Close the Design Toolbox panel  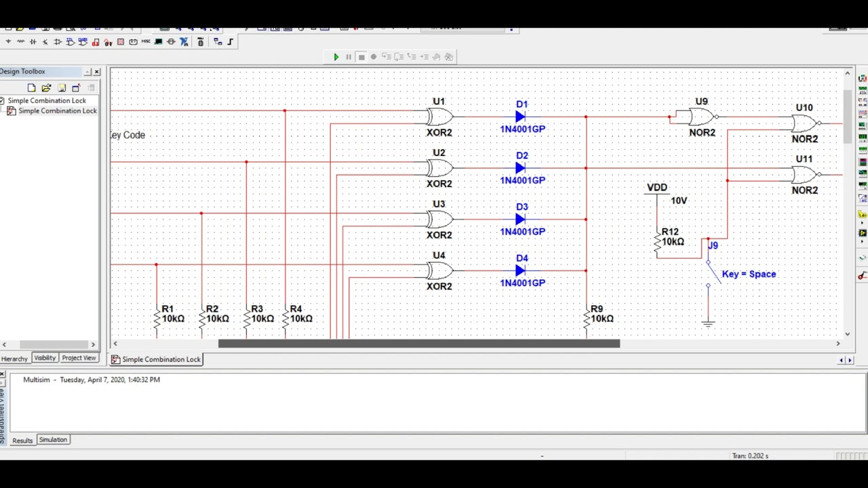[96, 72]
